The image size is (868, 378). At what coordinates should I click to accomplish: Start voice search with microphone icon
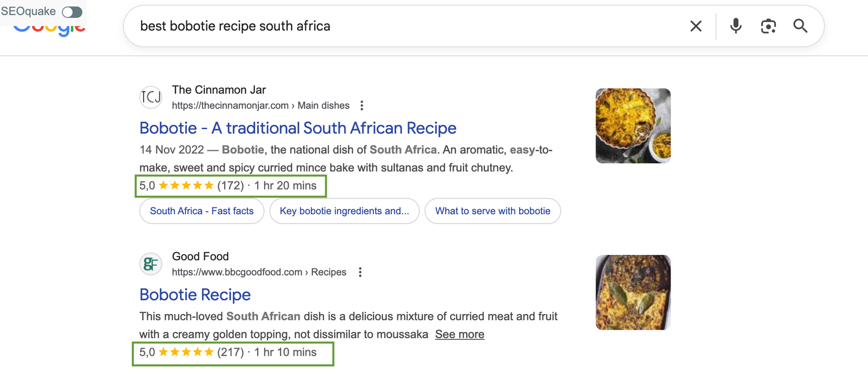point(736,26)
